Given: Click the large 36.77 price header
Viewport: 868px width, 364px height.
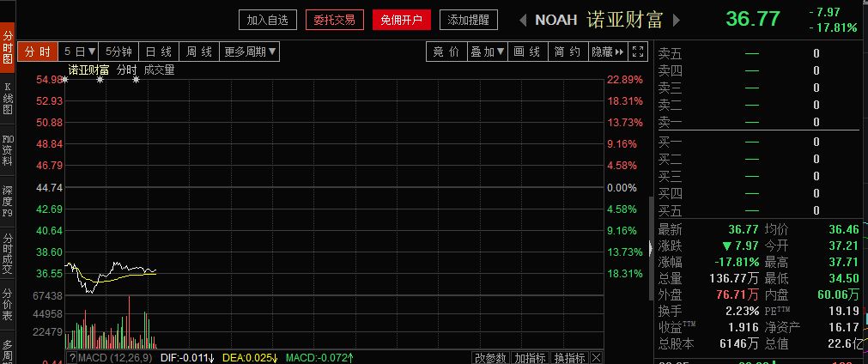Looking at the screenshot, I should [753, 19].
